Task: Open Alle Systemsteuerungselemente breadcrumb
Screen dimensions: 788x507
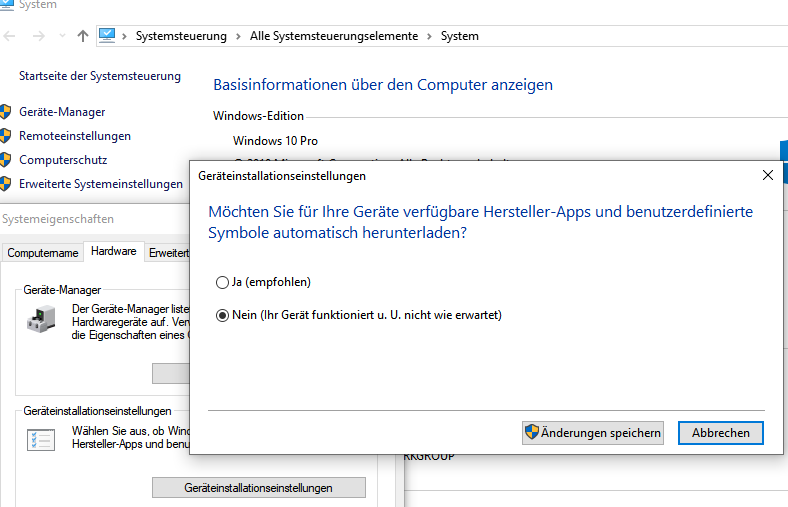Action: 334,36
